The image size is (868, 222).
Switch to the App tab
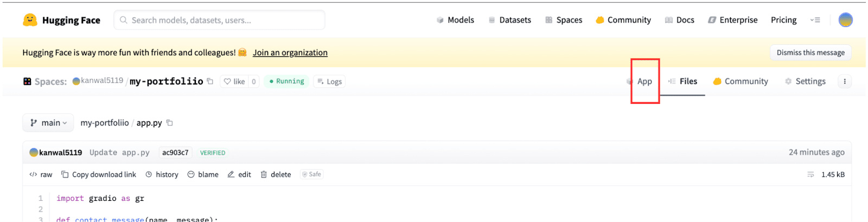point(644,81)
